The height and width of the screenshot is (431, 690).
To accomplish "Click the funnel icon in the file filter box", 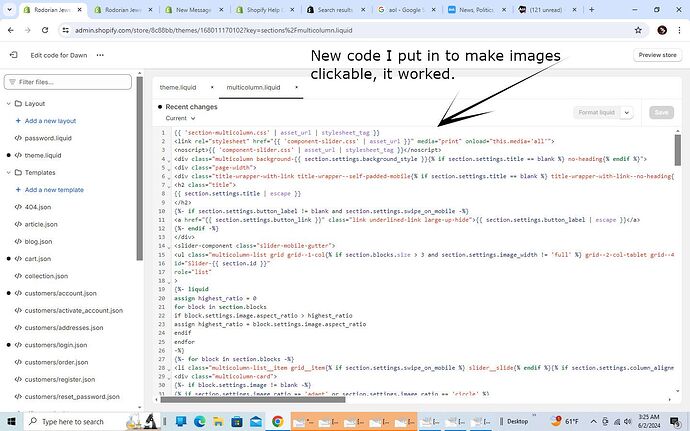I will 12,82.
